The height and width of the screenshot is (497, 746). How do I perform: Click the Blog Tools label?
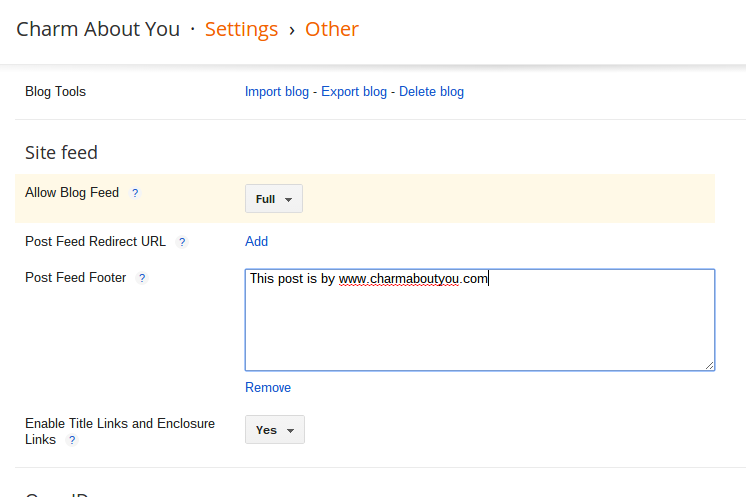tap(55, 92)
